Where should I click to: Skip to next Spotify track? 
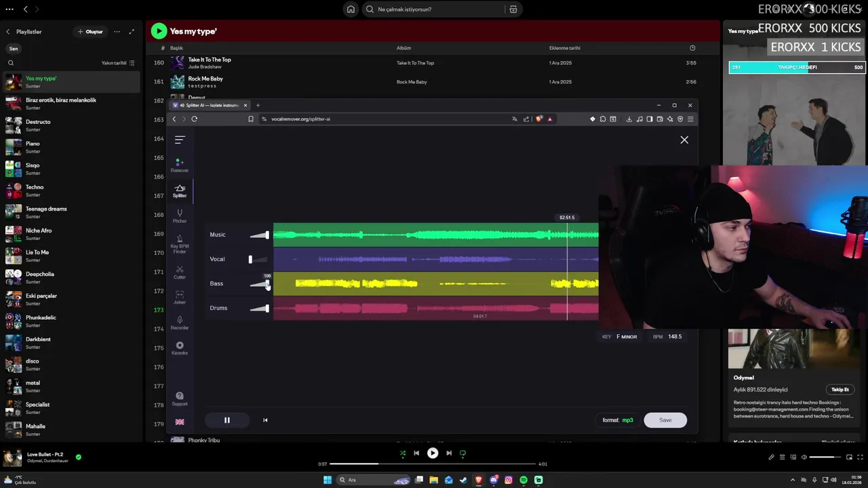(449, 453)
